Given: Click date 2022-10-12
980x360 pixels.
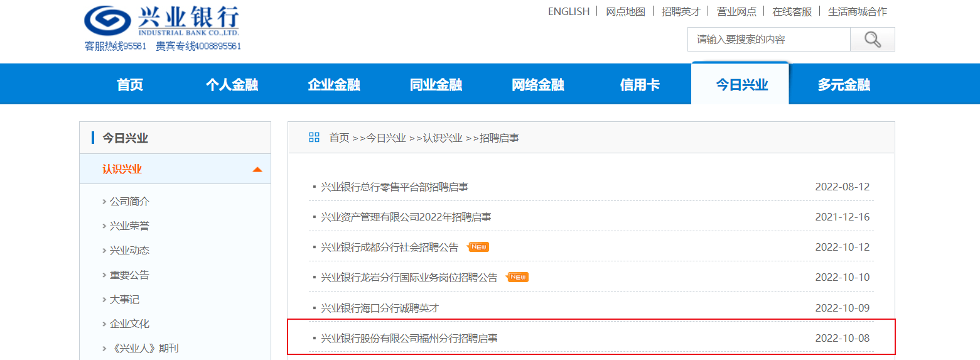Looking at the screenshot, I should 843,247.
